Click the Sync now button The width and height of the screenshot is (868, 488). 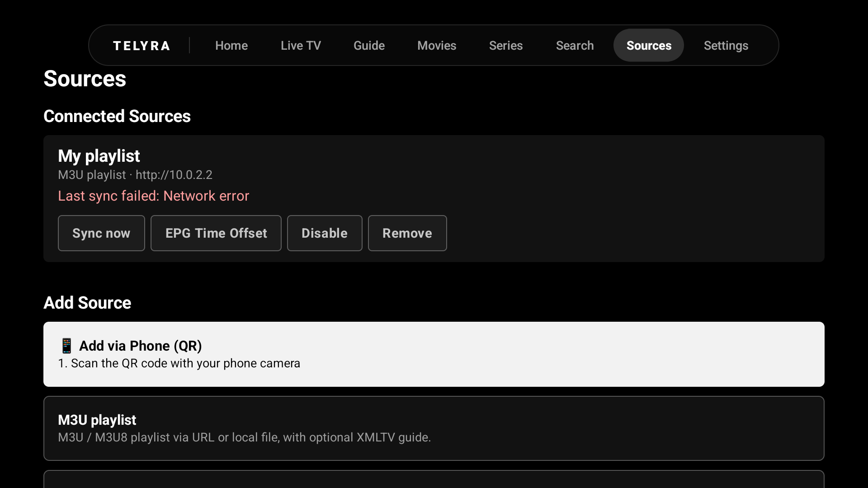[101, 233]
